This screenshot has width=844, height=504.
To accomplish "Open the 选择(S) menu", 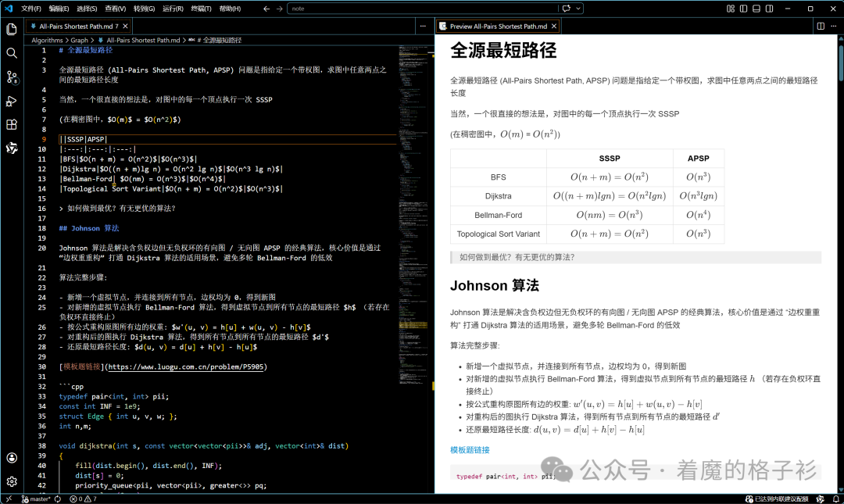I will tap(87, 9).
